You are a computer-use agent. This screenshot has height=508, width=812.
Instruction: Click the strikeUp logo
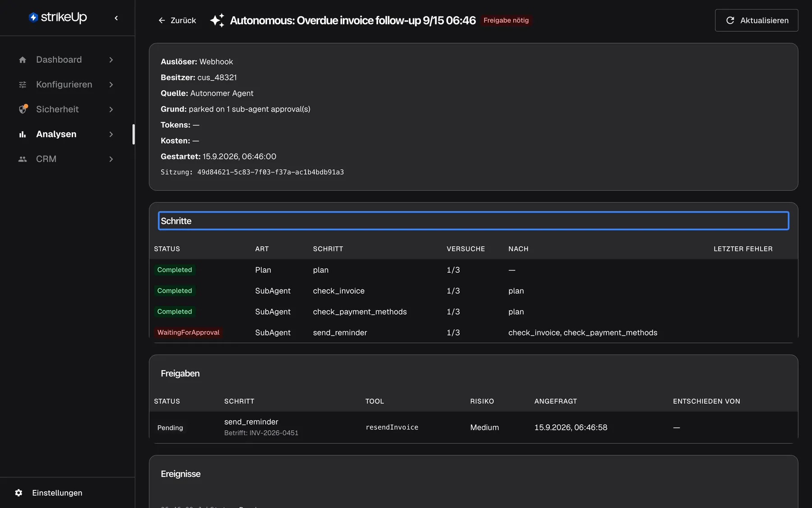pos(58,17)
